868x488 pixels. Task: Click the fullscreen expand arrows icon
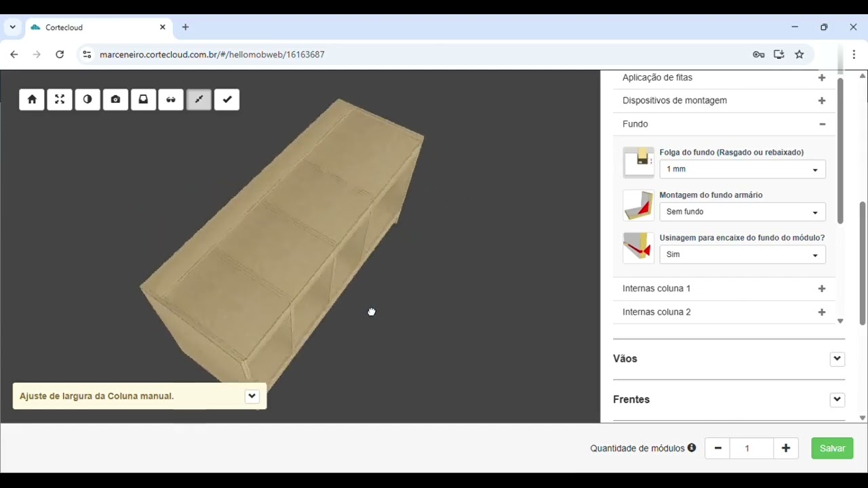(x=60, y=100)
